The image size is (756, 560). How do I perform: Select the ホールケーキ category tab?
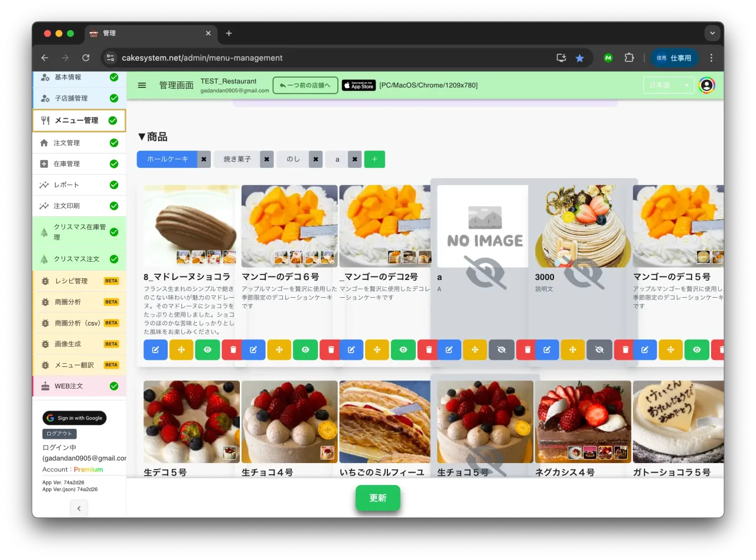point(167,159)
